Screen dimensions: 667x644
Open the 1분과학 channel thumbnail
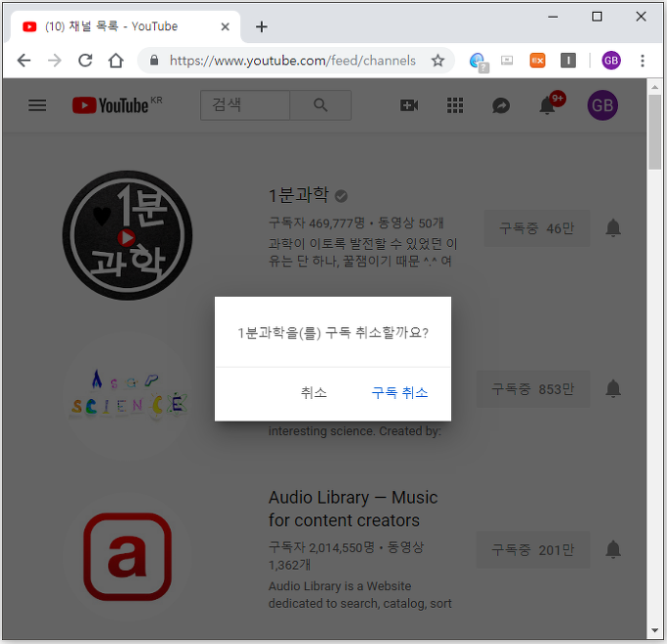128,235
